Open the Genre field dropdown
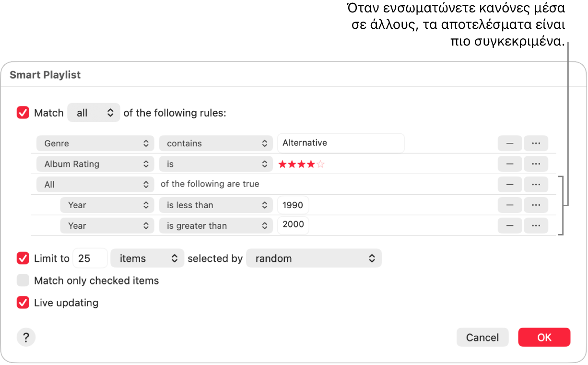The image size is (588, 365). (95, 143)
